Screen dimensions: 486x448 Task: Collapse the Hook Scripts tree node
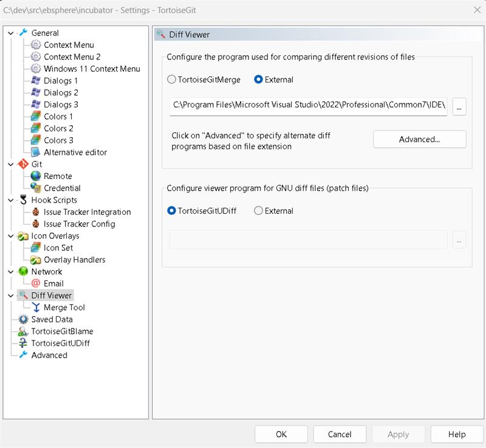click(11, 200)
